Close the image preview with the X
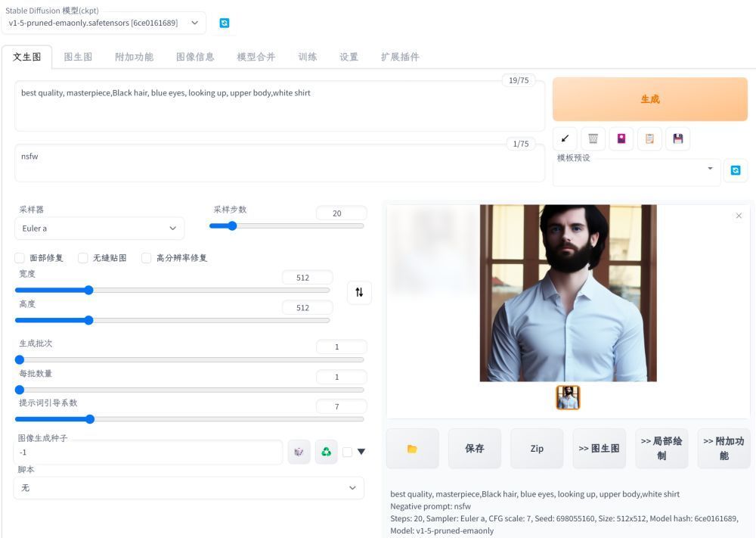756x538 pixels. point(739,216)
